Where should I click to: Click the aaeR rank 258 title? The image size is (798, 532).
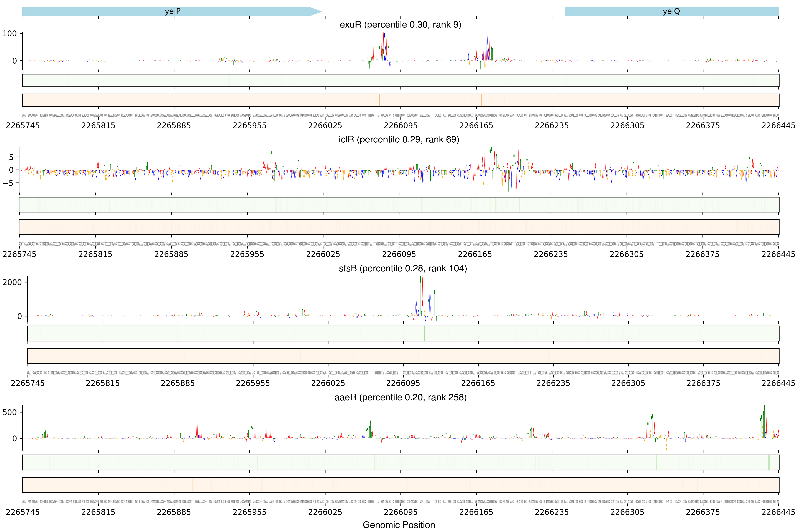click(x=400, y=397)
